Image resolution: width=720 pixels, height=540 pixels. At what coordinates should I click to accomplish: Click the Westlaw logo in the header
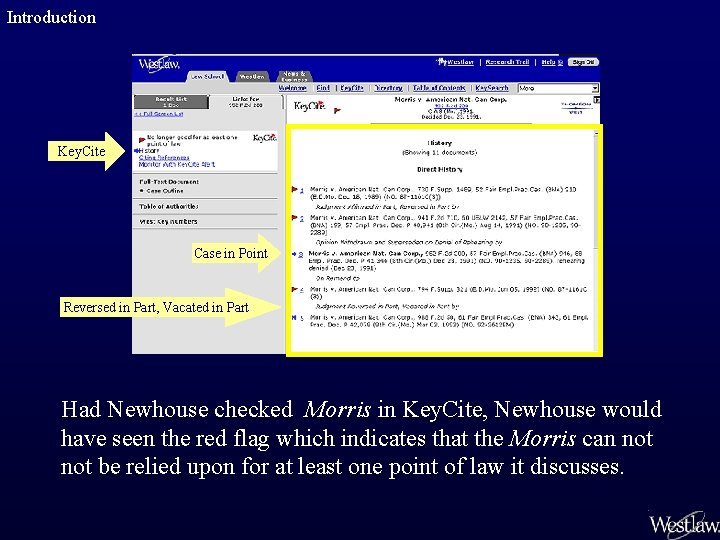159,65
